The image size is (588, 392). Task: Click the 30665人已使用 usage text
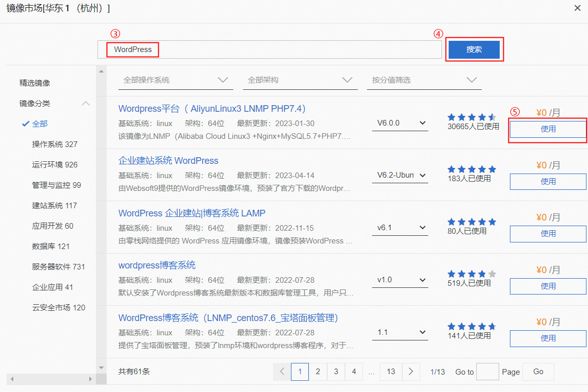click(x=473, y=127)
